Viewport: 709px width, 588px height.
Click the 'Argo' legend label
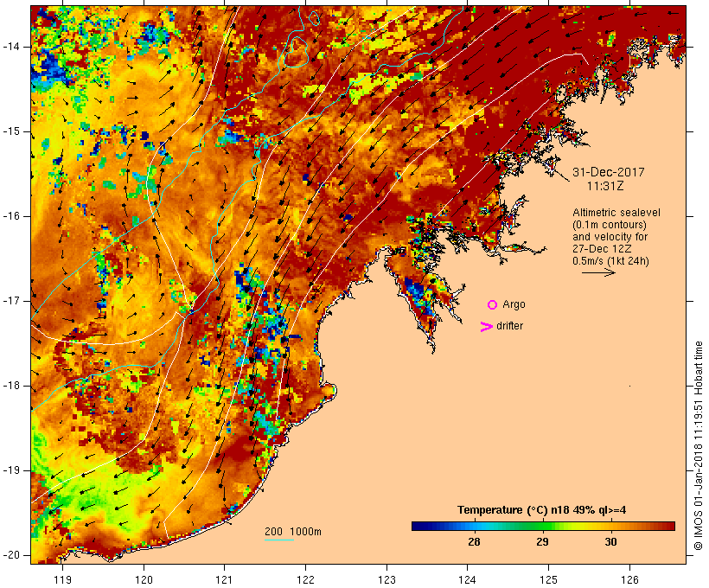pyautogui.click(x=514, y=305)
